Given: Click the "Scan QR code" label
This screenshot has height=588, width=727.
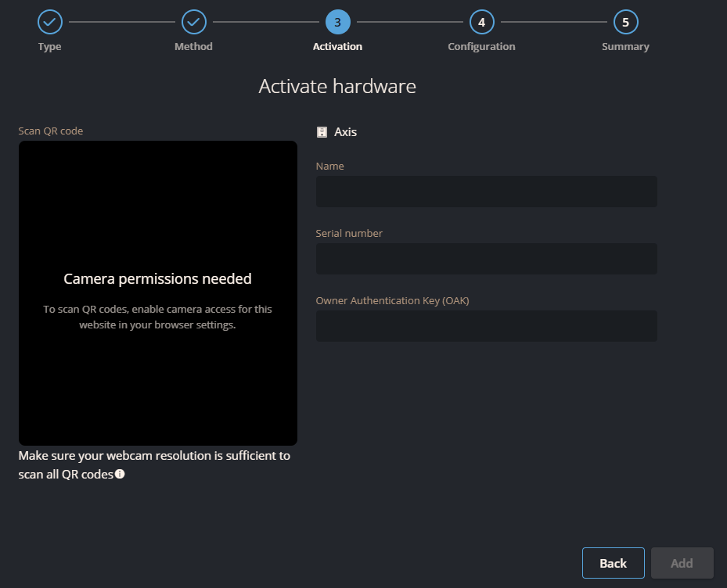Looking at the screenshot, I should tap(51, 131).
